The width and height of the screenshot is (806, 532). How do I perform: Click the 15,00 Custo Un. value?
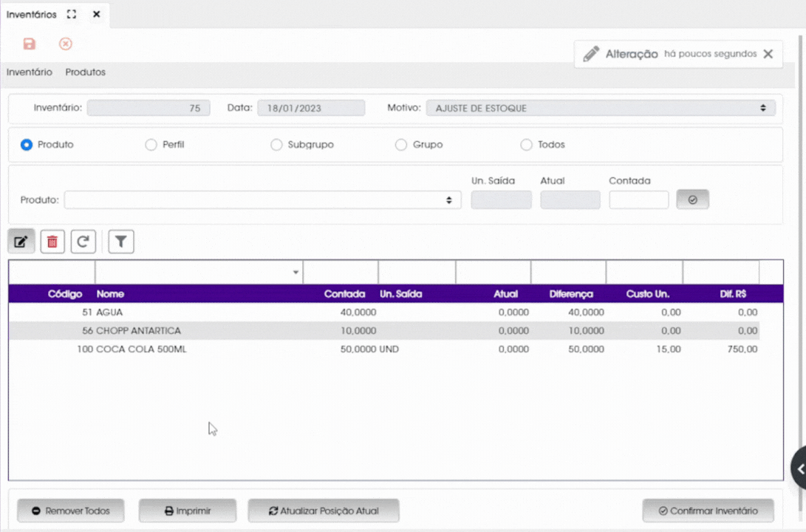(669, 349)
